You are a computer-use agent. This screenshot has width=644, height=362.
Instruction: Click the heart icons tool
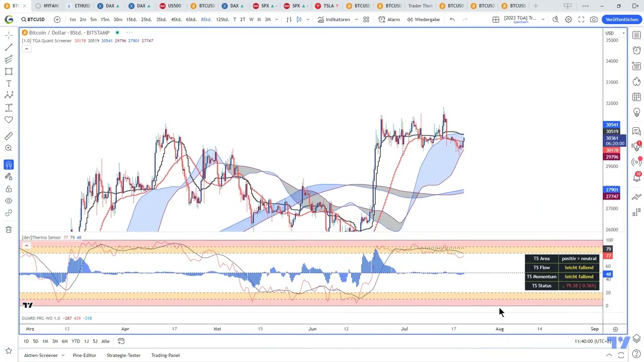coord(9,120)
